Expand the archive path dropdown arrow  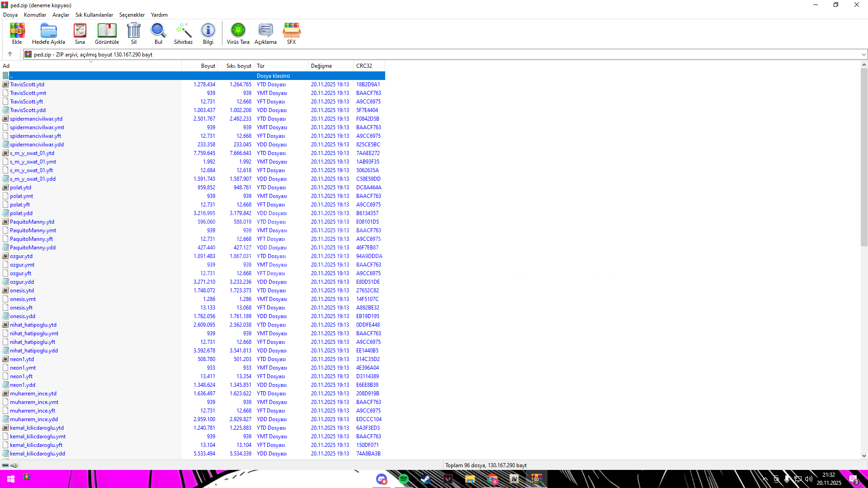(x=863, y=55)
